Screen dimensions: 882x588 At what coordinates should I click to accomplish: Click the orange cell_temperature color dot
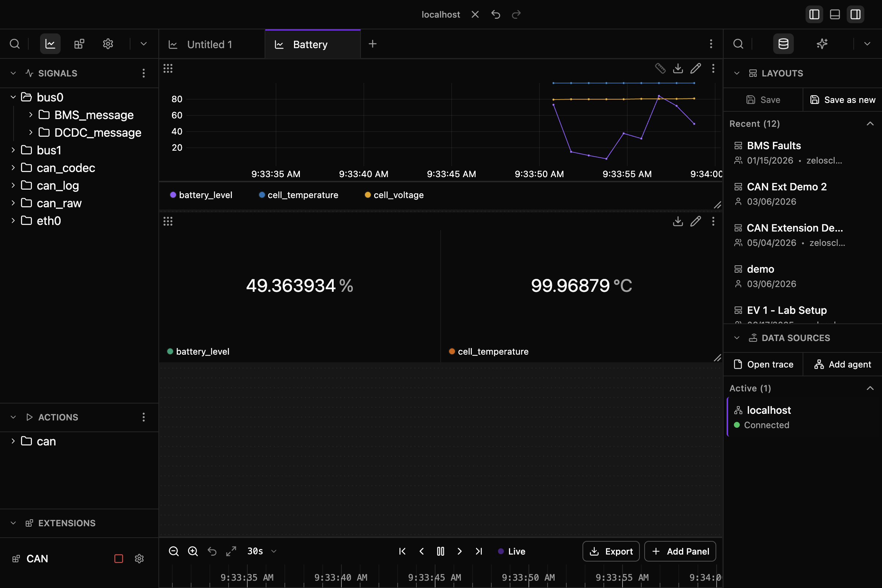[452, 351]
